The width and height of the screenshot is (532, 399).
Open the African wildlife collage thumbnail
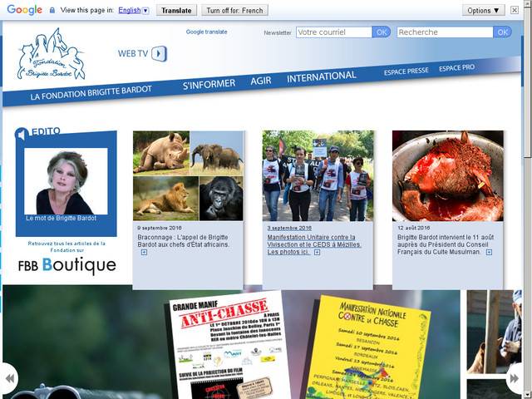188,175
